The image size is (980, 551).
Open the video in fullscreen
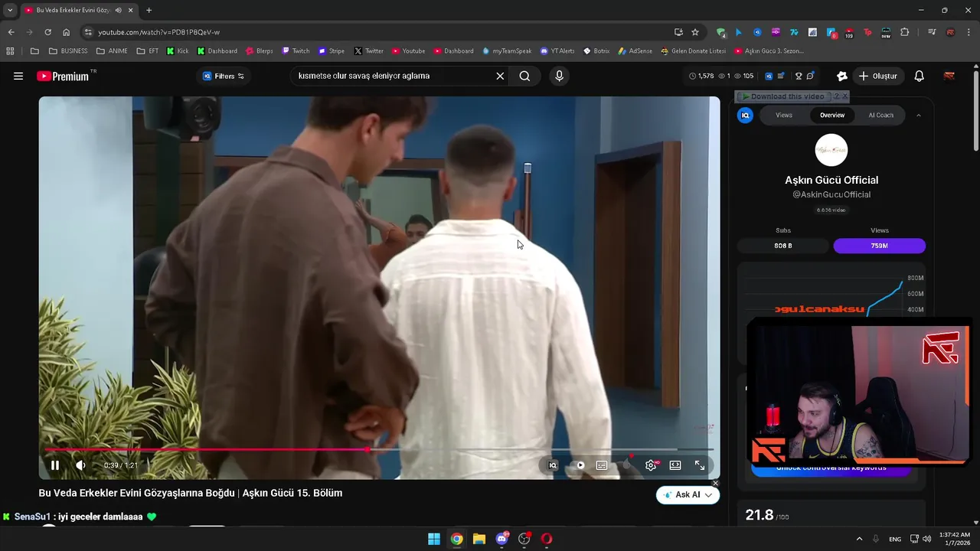coord(700,465)
